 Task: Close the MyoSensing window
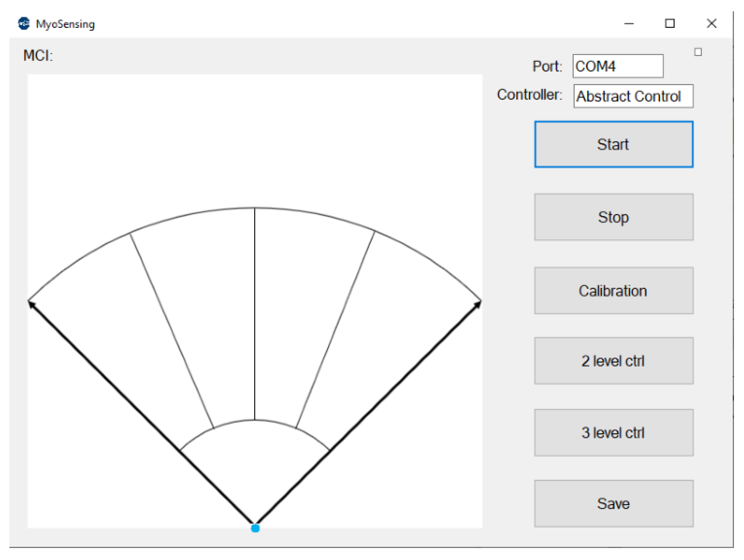click(x=711, y=24)
